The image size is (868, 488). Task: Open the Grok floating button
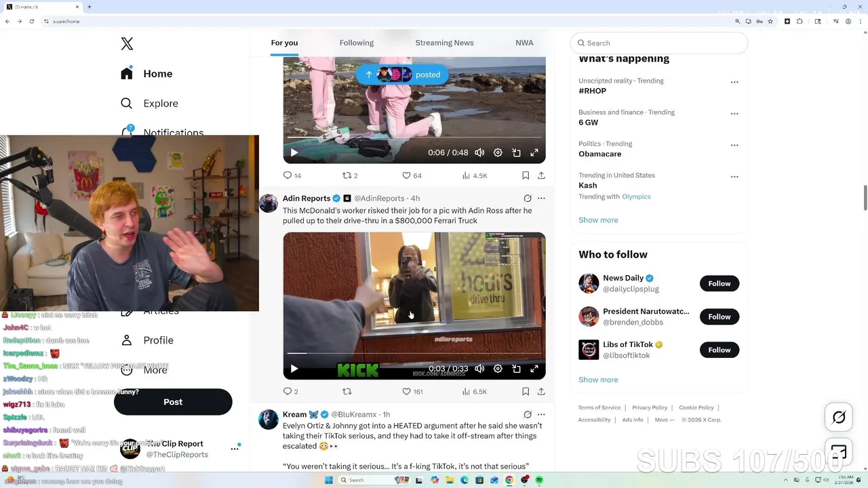coord(839,418)
